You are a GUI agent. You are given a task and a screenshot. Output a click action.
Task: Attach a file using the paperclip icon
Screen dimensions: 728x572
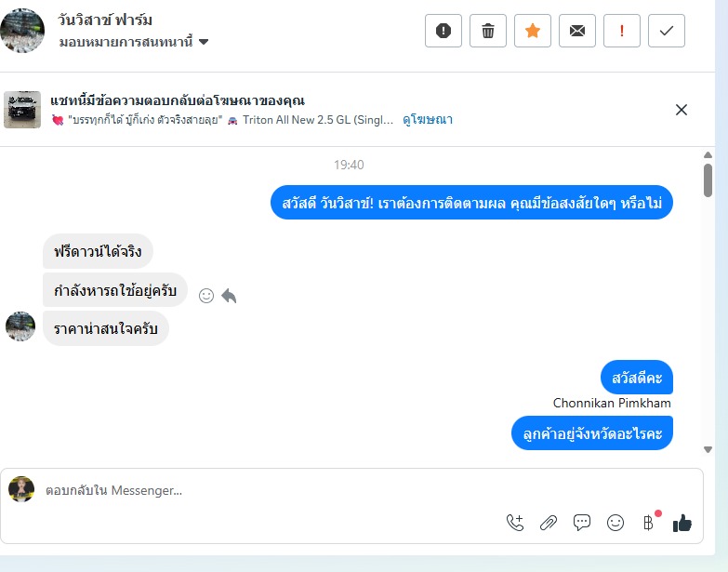pos(549,523)
